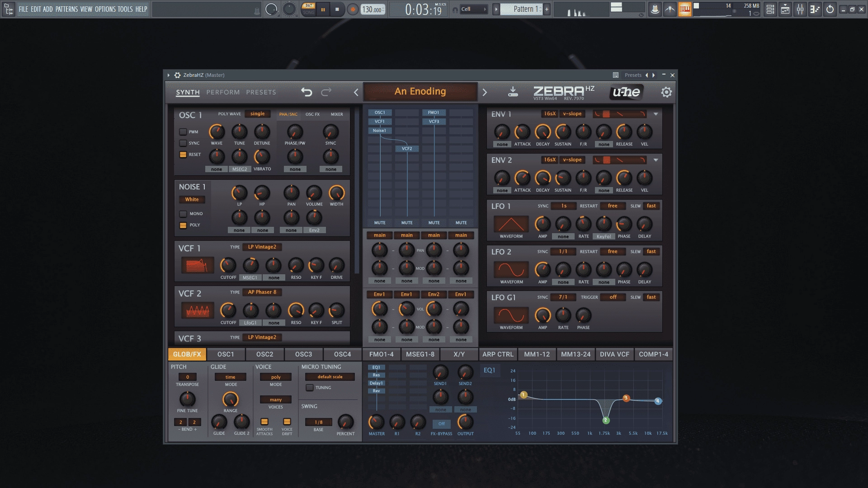The width and height of the screenshot is (868, 488).
Task: Enable OSC 1 PWM checkbox
Action: 183,132
